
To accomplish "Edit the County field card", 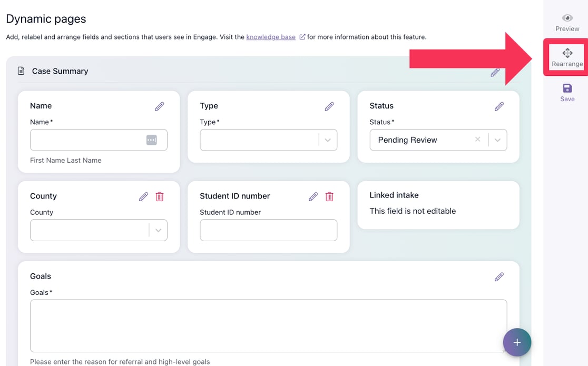I will 143,196.
